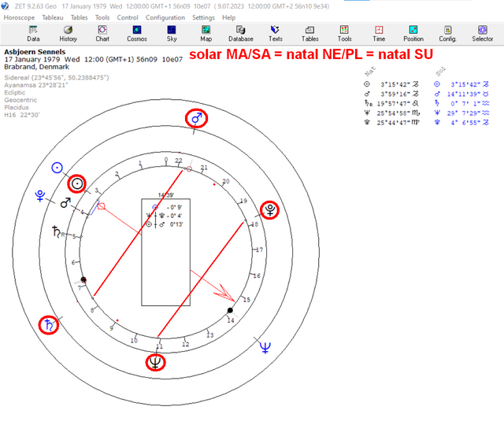Open the Cosmos view icon
This screenshot has width=504, height=425.
[137, 34]
